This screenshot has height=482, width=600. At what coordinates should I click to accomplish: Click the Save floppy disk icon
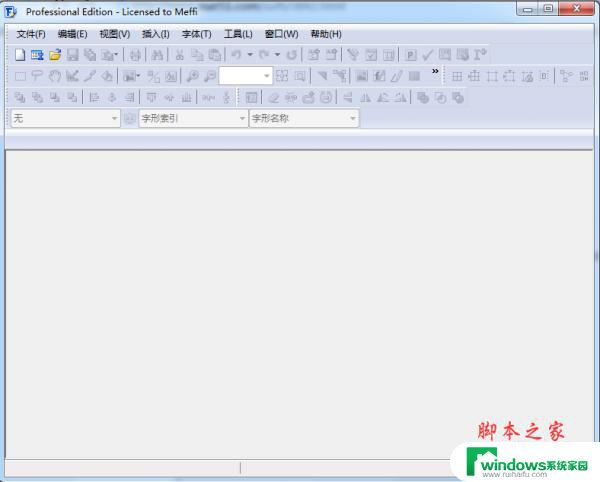tap(72, 55)
